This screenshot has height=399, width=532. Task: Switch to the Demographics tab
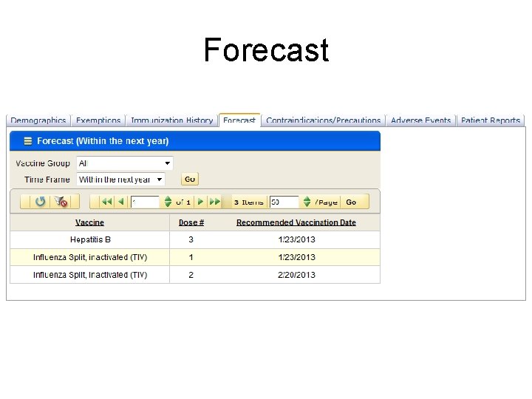point(38,120)
